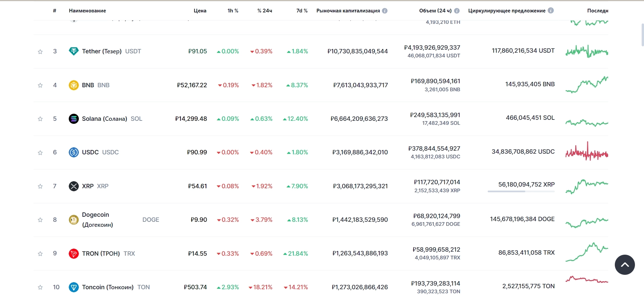Sort by Рыночная капитализация header
Screen dimensions: 644x304
(348, 11)
